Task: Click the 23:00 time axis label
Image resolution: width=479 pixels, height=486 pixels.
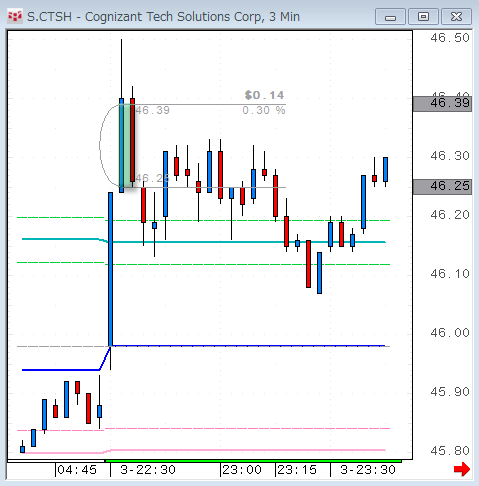Action: (242, 470)
